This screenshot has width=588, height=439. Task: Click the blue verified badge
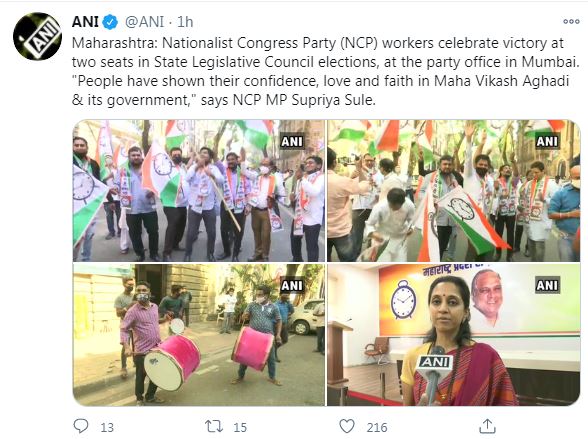[x=110, y=22]
